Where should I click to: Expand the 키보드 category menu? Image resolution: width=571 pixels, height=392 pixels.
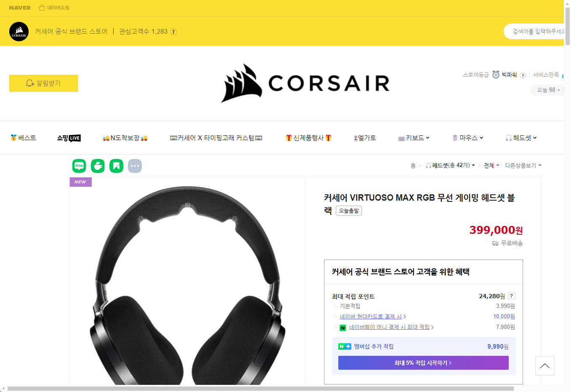tap(414, 138)
